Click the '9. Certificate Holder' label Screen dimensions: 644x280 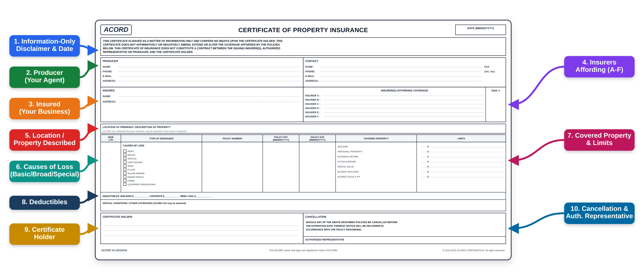pyautogui.click(x=44, y=234)
